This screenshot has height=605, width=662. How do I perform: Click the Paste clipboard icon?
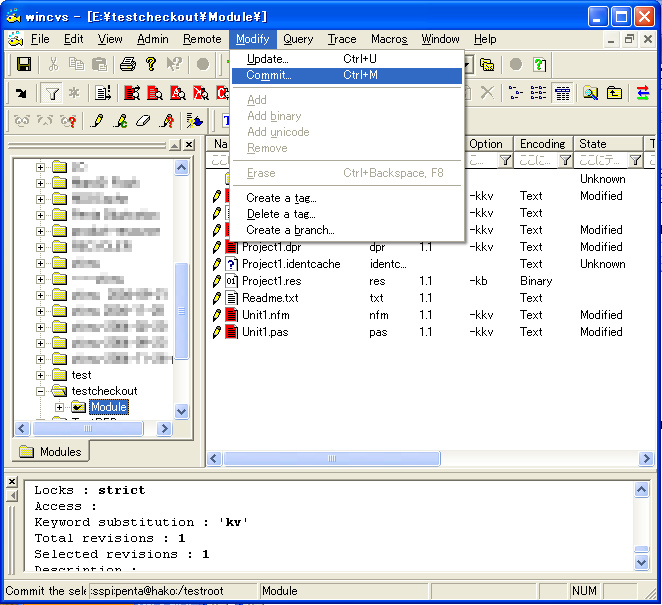tap(99, 64)
